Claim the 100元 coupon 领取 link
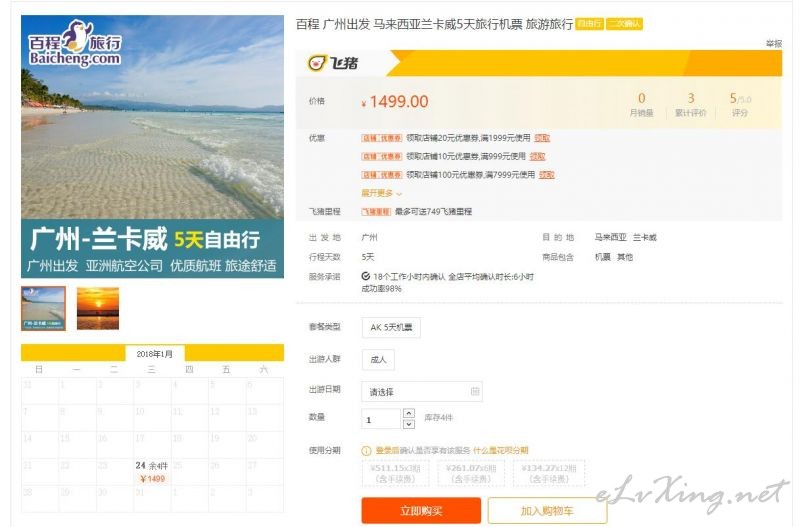 point(546,174)
